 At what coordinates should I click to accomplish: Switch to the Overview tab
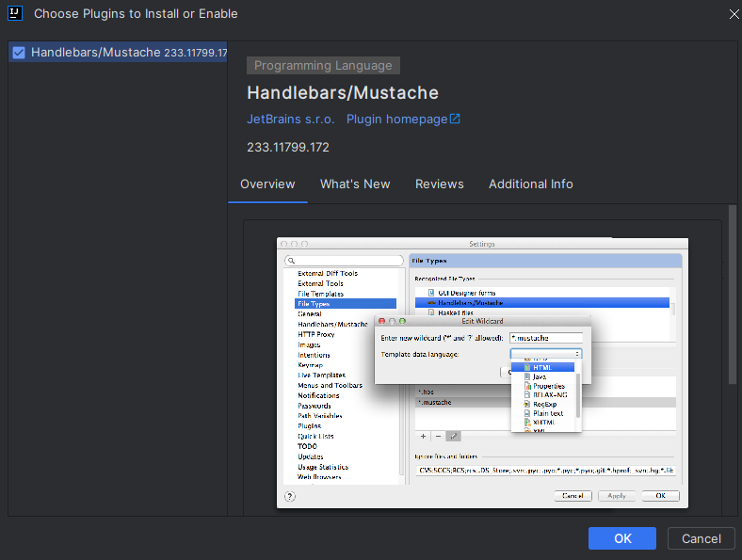[267, 184]
